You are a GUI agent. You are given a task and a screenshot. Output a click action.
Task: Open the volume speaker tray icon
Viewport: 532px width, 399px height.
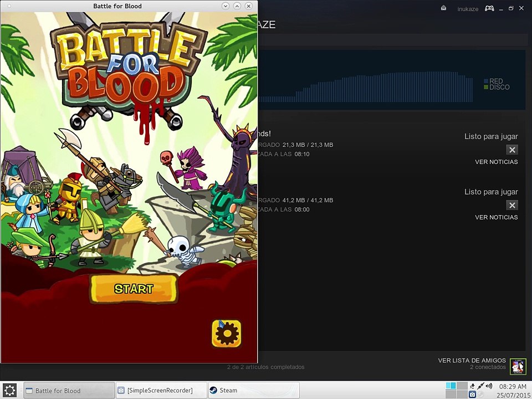pyautogui.click(x=489, y=386)
